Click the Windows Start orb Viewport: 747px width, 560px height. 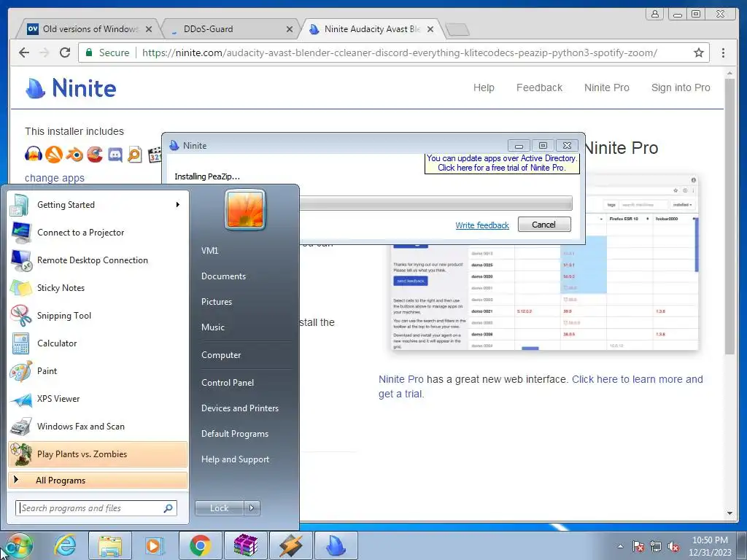(x=18, y=546)
